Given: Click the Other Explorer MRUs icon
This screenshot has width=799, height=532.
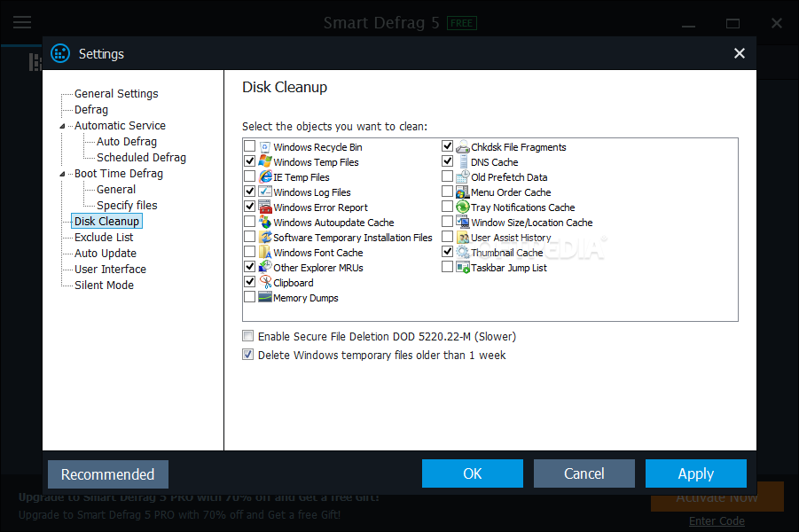Looking at the screenshot, I should pos(265,267).
